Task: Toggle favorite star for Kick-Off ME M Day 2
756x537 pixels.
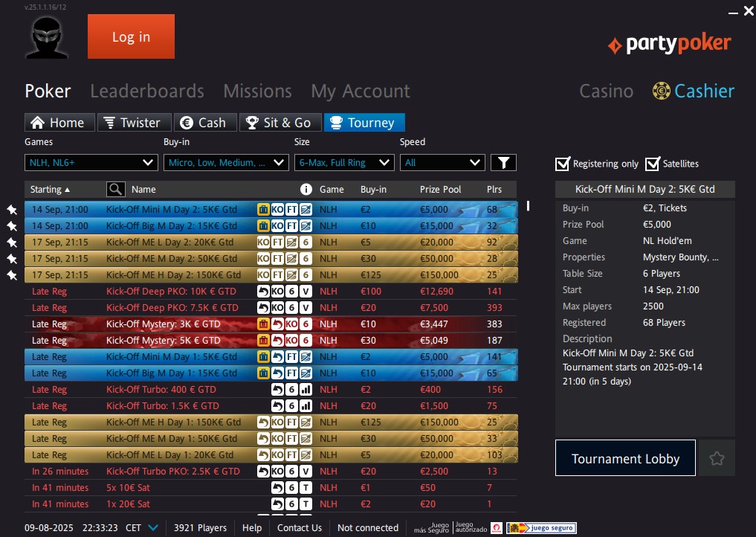Action: click(12, 259)
